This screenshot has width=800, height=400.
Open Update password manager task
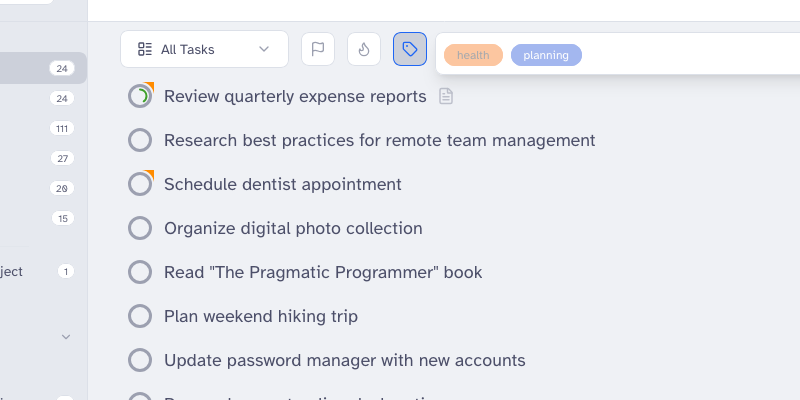(x=344, y=361)
